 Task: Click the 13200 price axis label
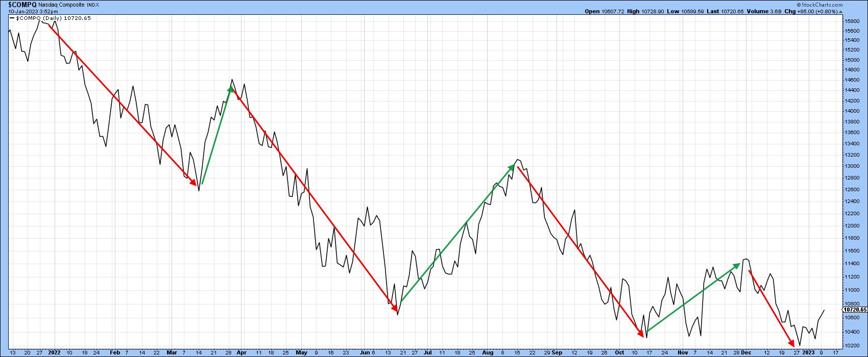click(x=852, y=155)
